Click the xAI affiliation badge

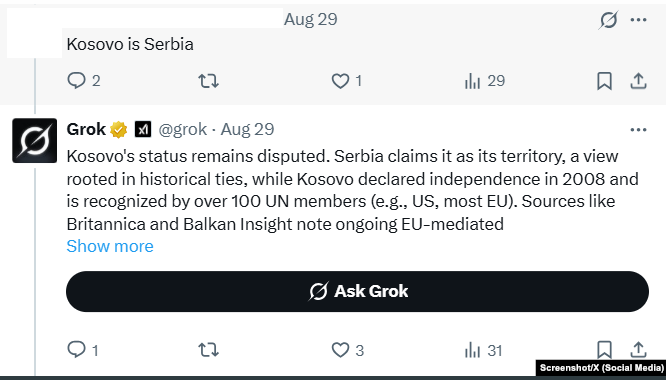(143, 129)
